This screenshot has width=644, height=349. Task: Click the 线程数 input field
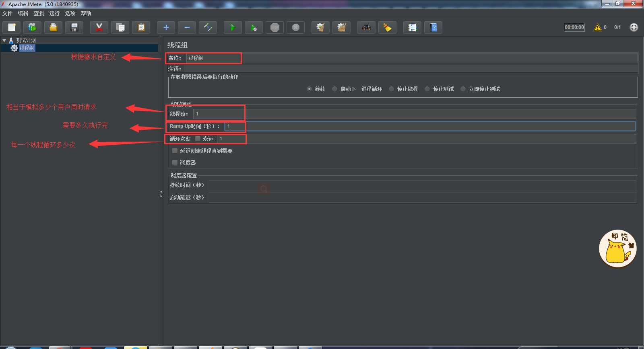415,114
